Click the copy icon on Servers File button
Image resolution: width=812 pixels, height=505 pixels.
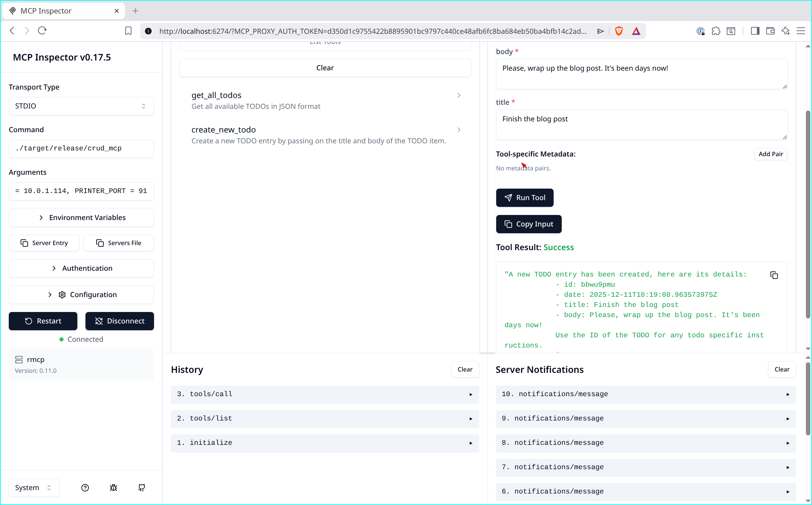pyautogui.click(x=100, y=243)
